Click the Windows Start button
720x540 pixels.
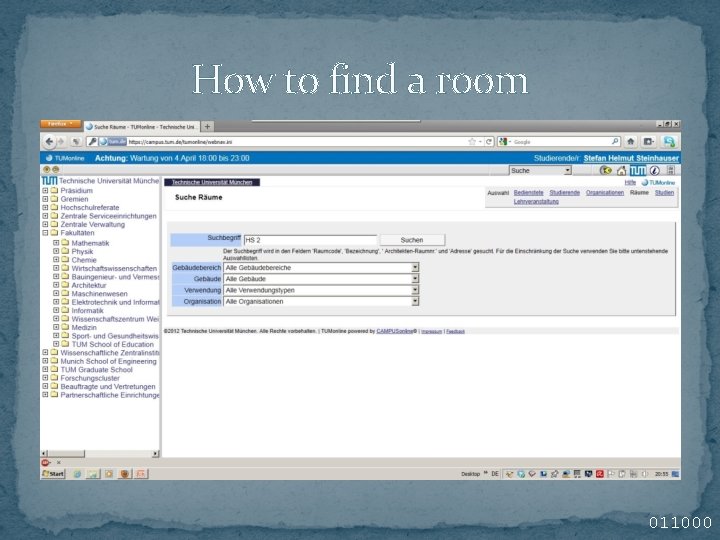coord(53,474)
